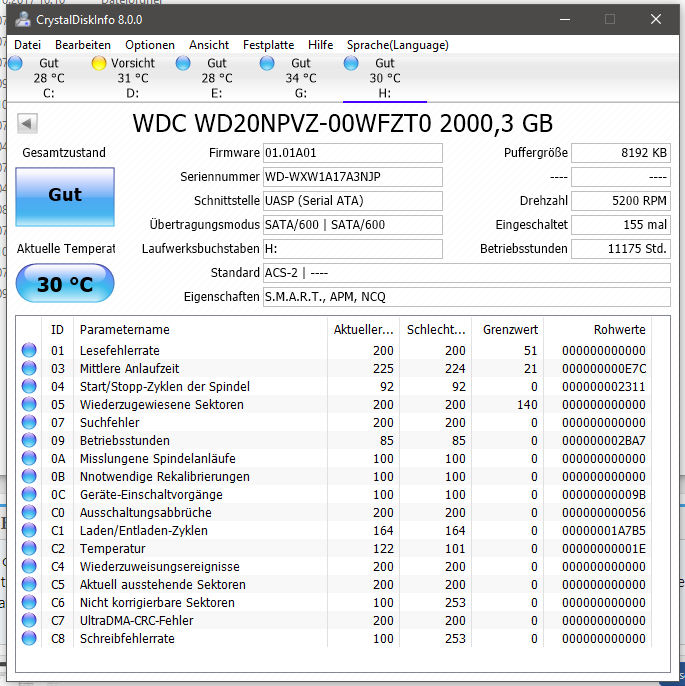Viewport: 685px width, 686px height.
Task: Click status icon for Laden/Entladen-Zyklen
Action: click(x=29, y=530)
